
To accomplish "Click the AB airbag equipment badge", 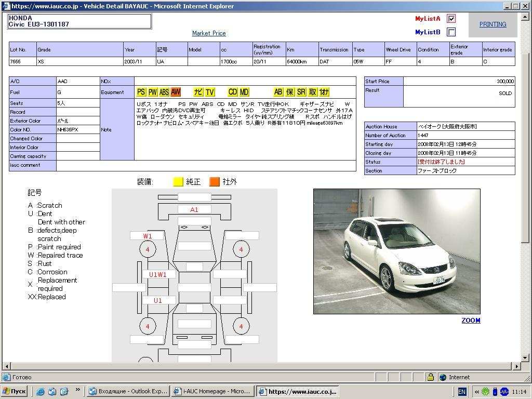I will 278,92.
